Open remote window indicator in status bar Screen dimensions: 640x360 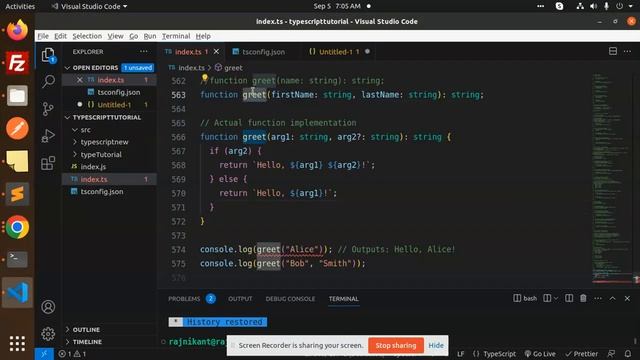click(x=44, y=354)
